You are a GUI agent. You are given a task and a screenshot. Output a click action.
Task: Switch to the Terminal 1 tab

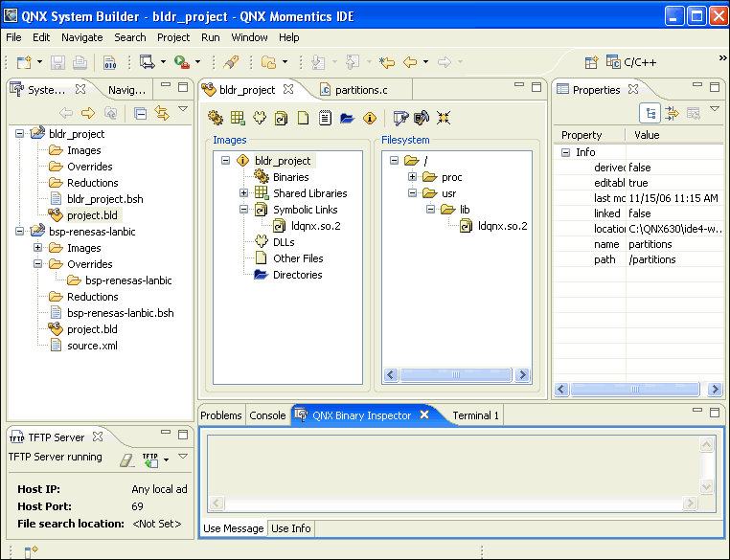475,415
